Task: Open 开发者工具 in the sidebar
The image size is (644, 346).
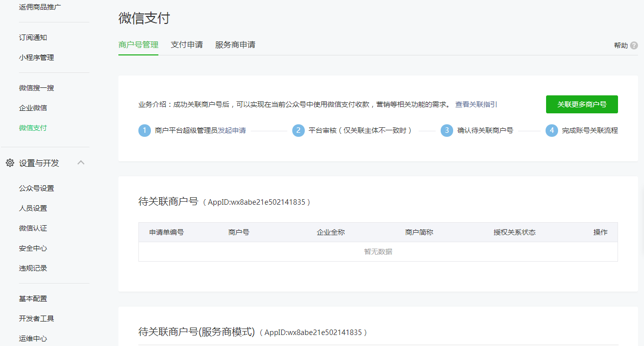Action: [x=36, y=319]
